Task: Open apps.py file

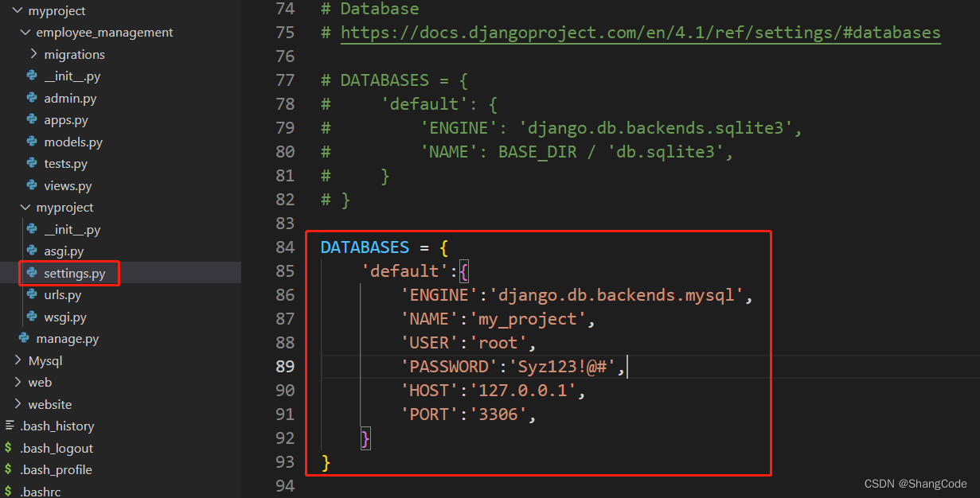Action: click(66, 120)
